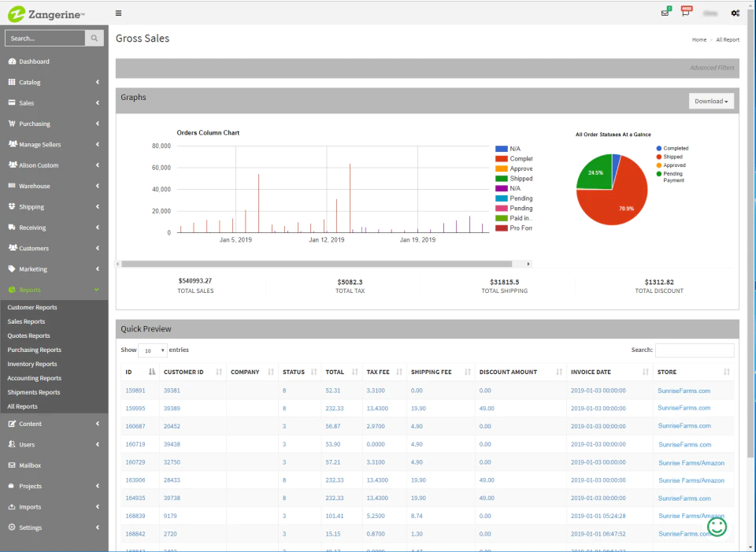Expand the Catalog sidebar menu
Image resolution: width=756 pixels, height=552 pixels.
(54, 82)
